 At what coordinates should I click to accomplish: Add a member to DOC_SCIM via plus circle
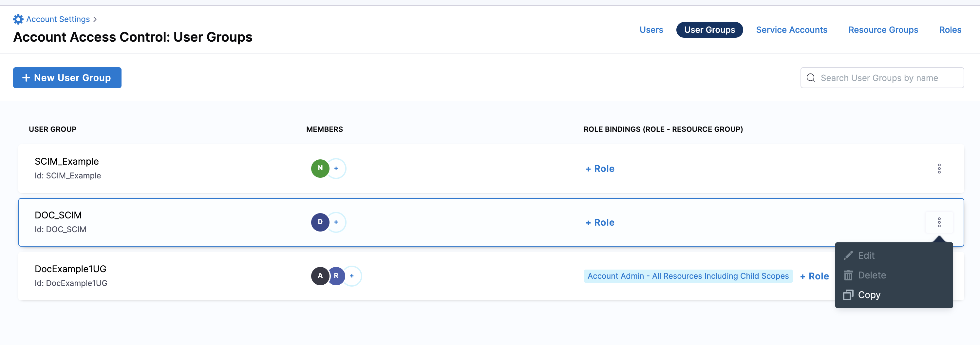coord(336,222)
